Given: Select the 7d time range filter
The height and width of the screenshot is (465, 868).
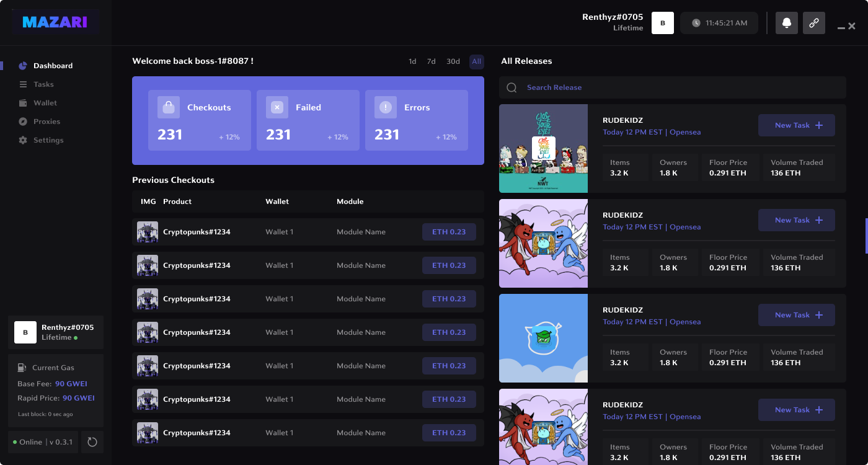Looking at the screenshot, I should [x=431, y=61].
